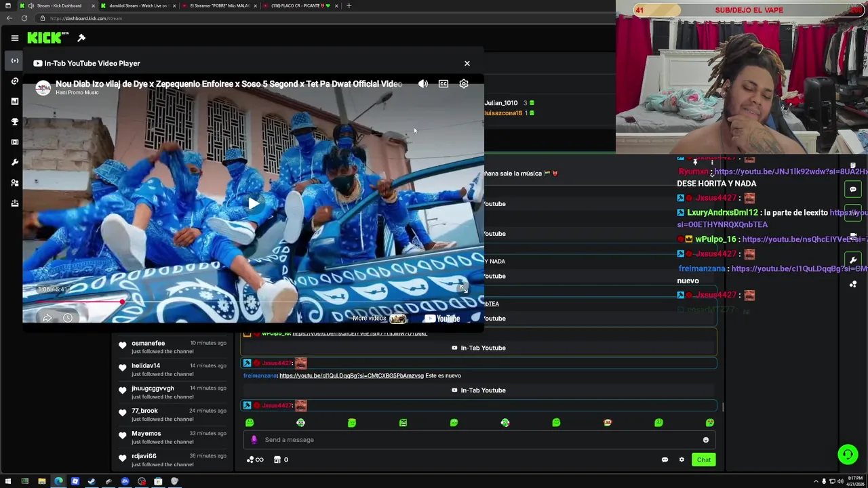The image size is (868, 488).
Task: Enter fullscreen on the YouTube player
Action: click(464, 289)
